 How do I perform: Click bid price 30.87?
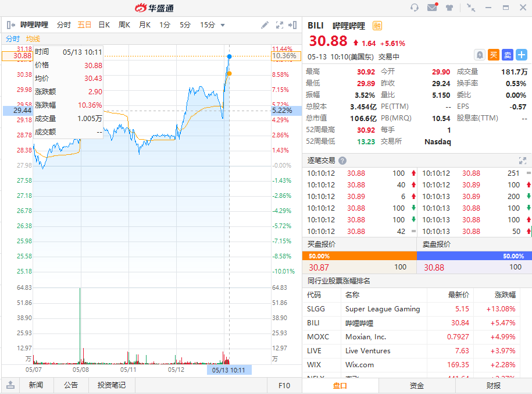coord(319,267)
